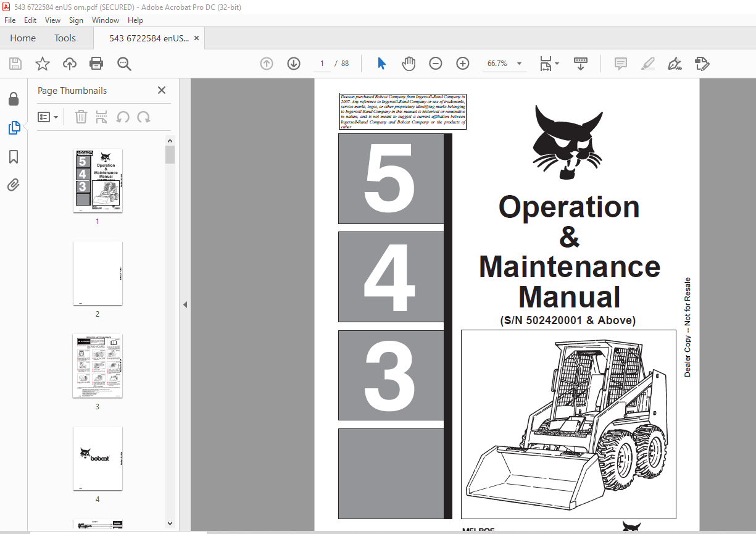Open the find text magnifier icon
This screenshot has width=756, height=534.
pyautogui.click(x=124, y=64)
